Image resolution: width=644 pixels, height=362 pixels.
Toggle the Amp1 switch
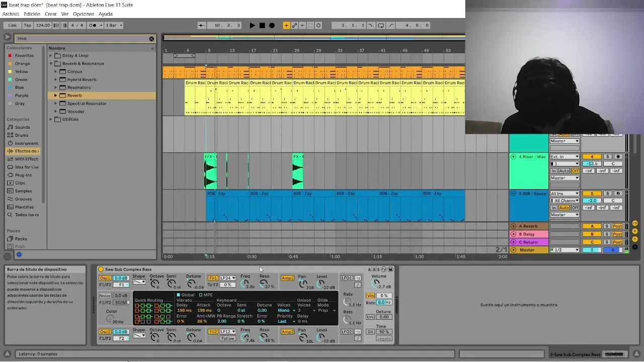pyautogui.click(x=287, y=278)
